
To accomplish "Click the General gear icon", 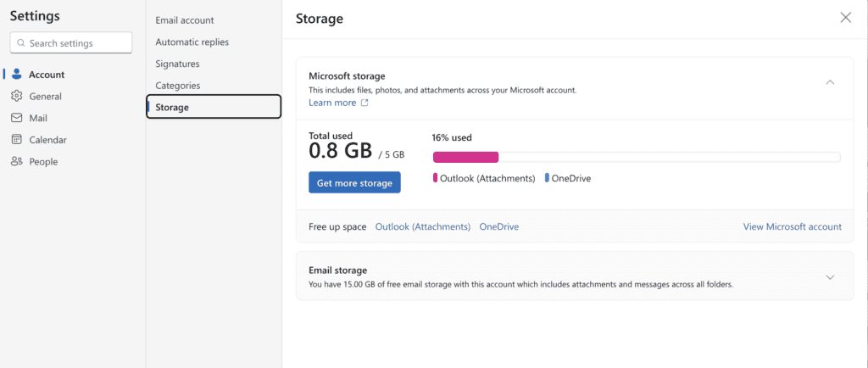I will (x=17, y=96).
